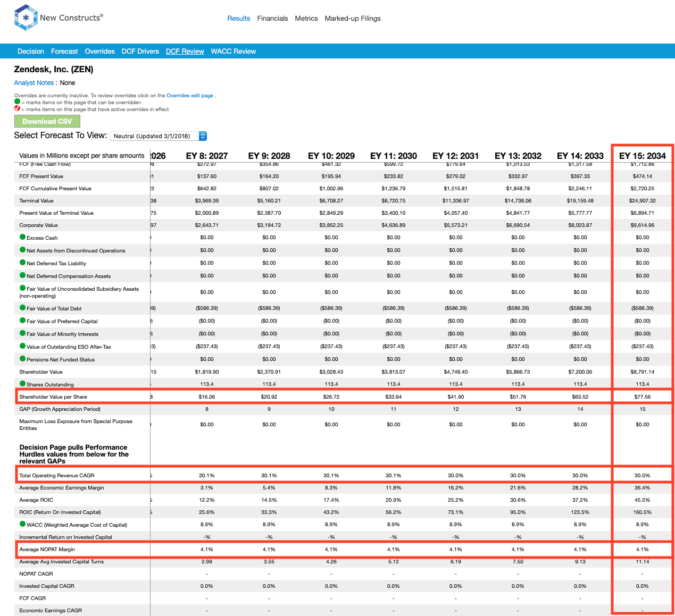The image size is (675, 616).
Task: Go to the WACC Review page
Action: pos(234,51)
